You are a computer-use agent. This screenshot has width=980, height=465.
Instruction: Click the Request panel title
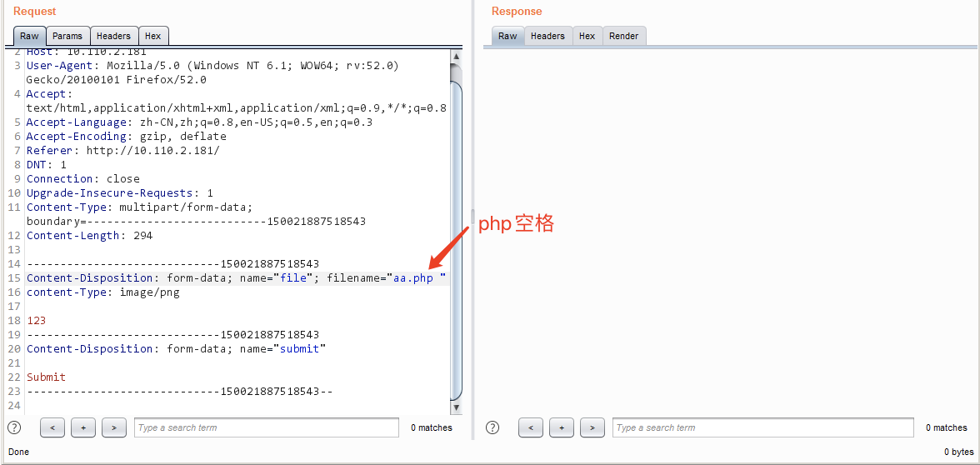point(34,12)
